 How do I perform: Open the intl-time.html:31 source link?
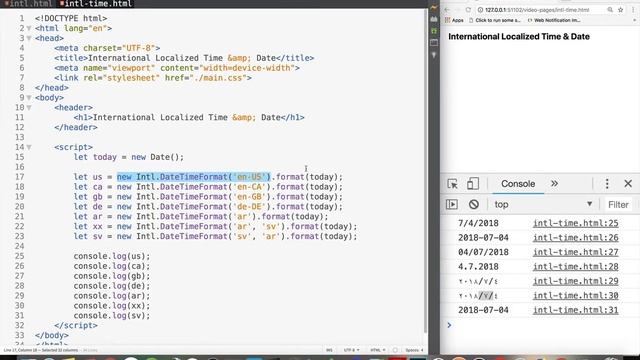click(x=576, y=310)
